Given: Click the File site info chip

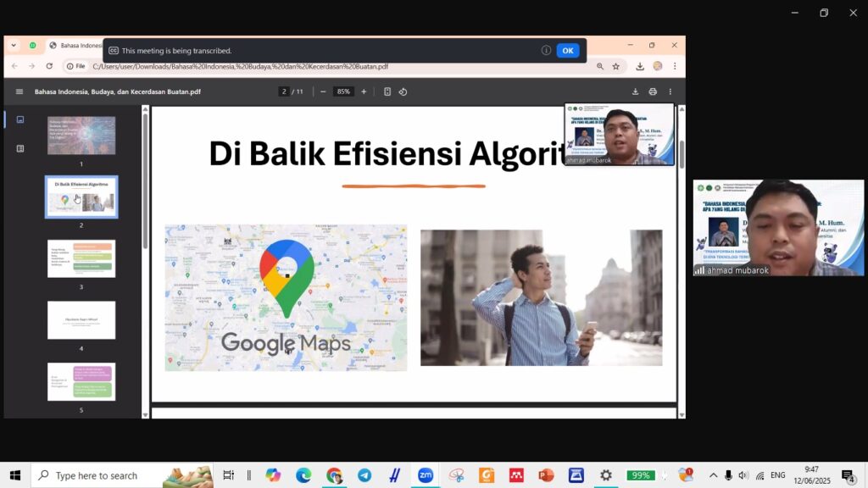Looking at the screenshot, I should (x=75, y=66).
